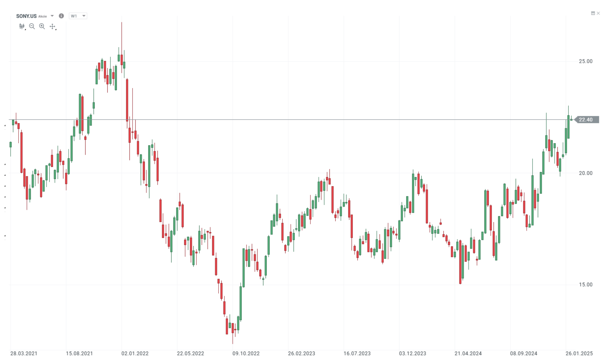Click the 25.00 price axis label
604x364 pixels.
pos(585,61)
